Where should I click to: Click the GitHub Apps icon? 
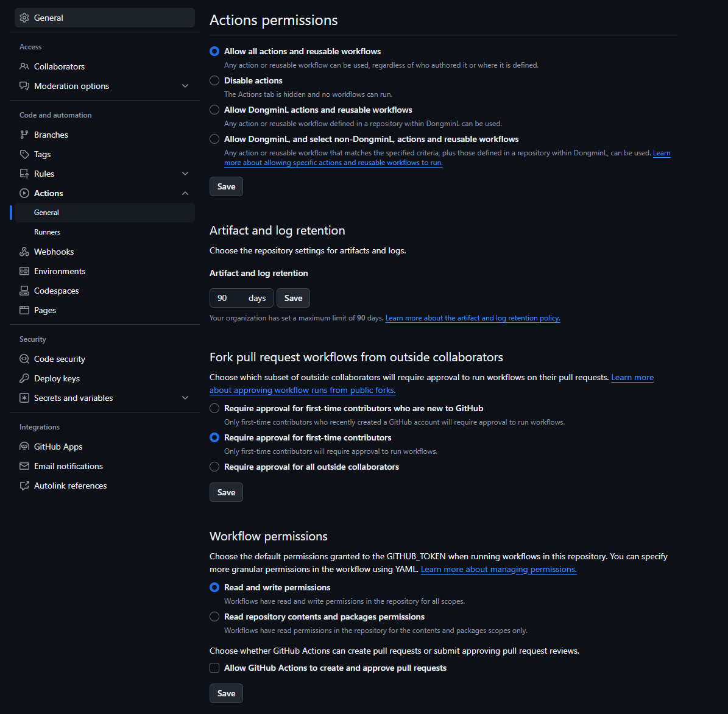24,447
